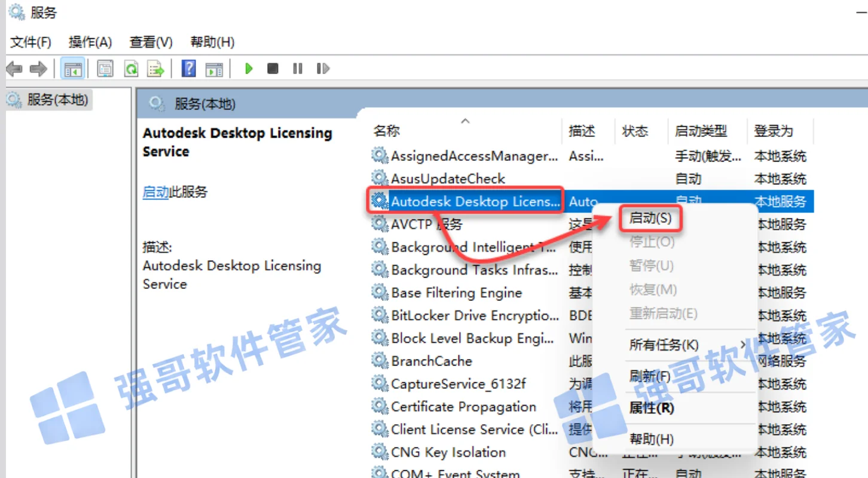Click the 登录为 column header
This screenshot has height=478, width=868.
(x=774, y=131)
